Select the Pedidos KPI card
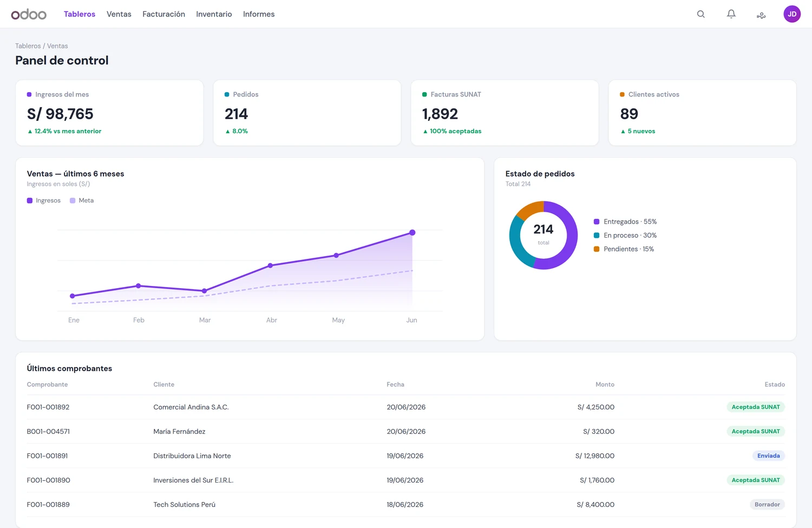812x528 pixels. click(307, 113)
